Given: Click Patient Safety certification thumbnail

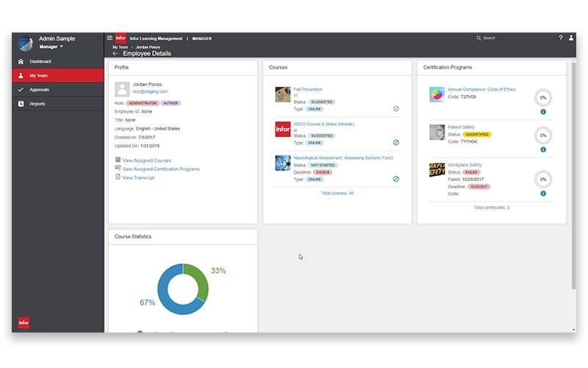Looking at the screenshot, I should [x=437, y=132].
